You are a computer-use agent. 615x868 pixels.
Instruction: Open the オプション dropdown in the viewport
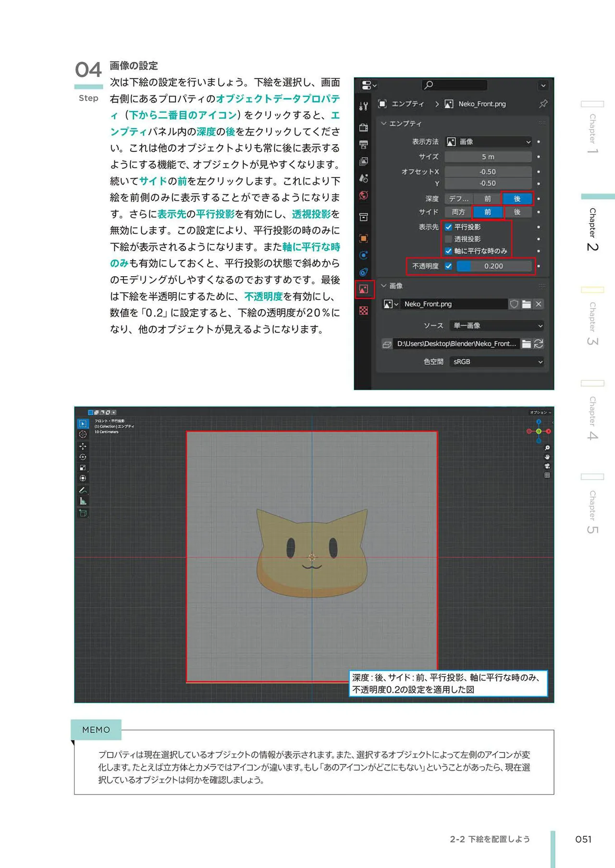pyautogui.click(x=541, y=413)
